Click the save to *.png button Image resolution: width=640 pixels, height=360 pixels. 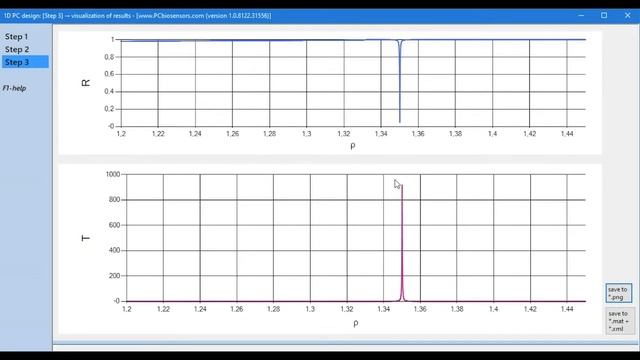pyautogui.click(x=618, y=293)
